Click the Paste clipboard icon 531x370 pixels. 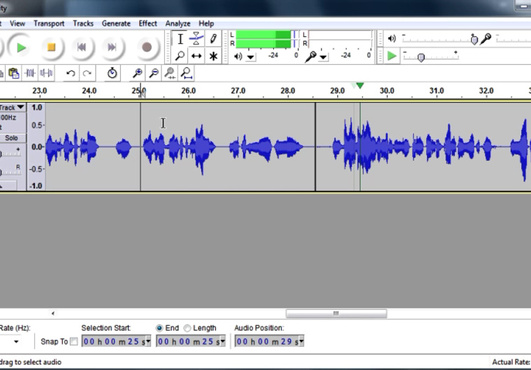coord(14,73)
